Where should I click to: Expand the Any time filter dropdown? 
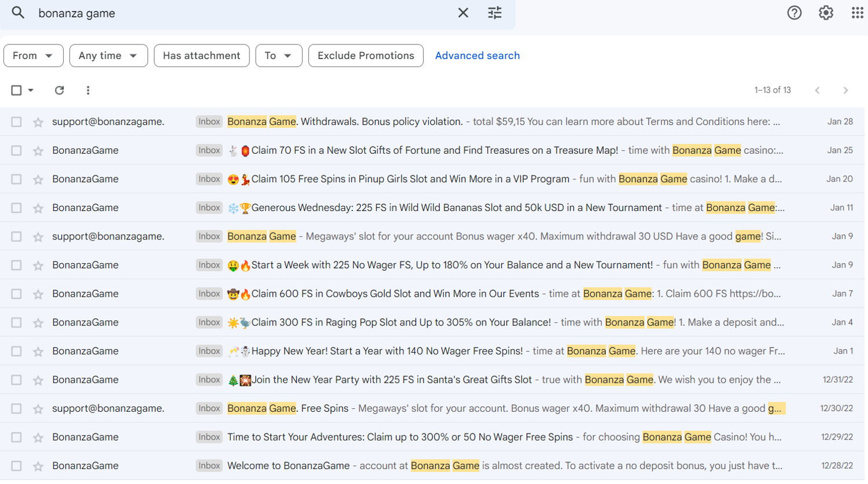point(108,56)
